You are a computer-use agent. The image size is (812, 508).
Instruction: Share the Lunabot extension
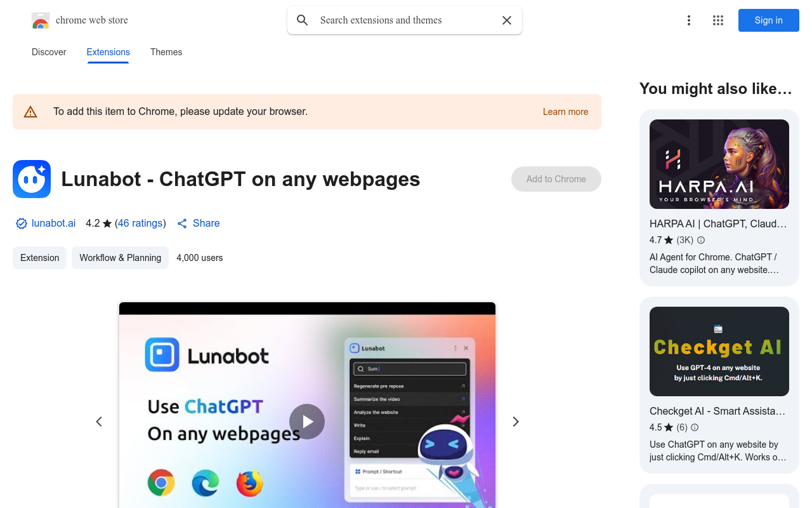(199, 224)
